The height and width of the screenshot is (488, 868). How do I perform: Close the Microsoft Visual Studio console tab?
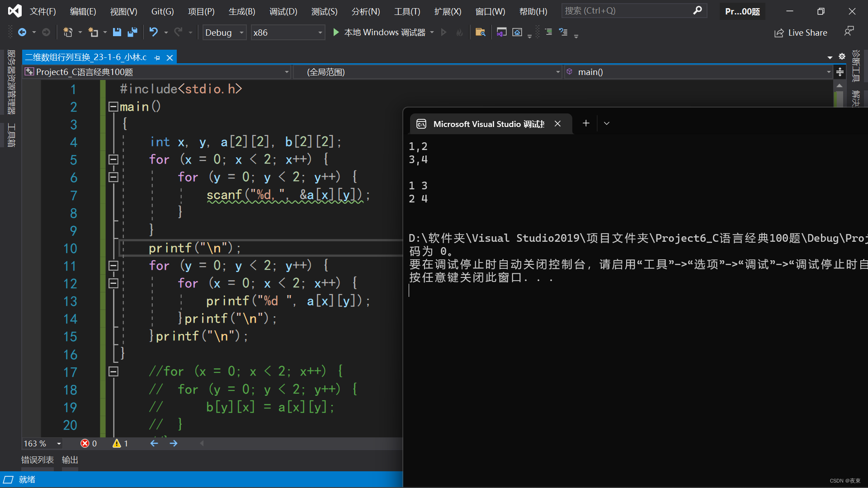click(x=557, y=124)
